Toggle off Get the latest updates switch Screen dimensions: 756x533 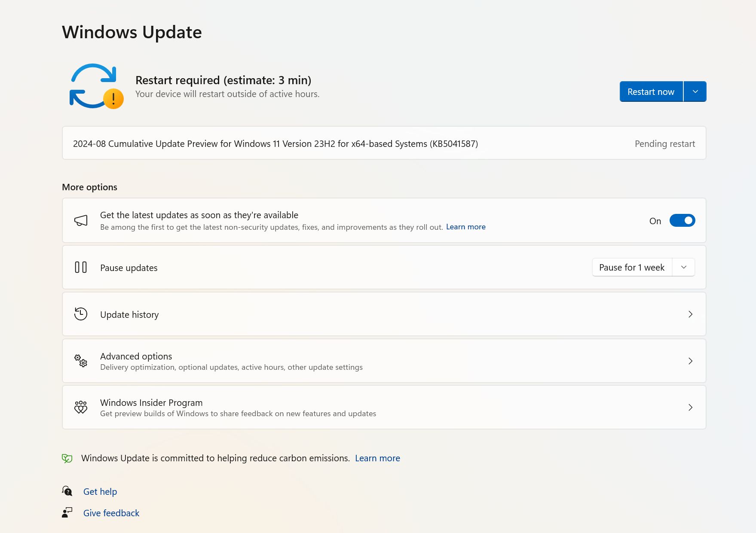682,220
